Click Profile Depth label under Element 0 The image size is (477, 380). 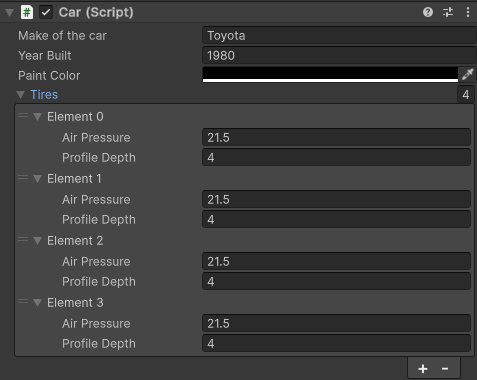point(99,158)
